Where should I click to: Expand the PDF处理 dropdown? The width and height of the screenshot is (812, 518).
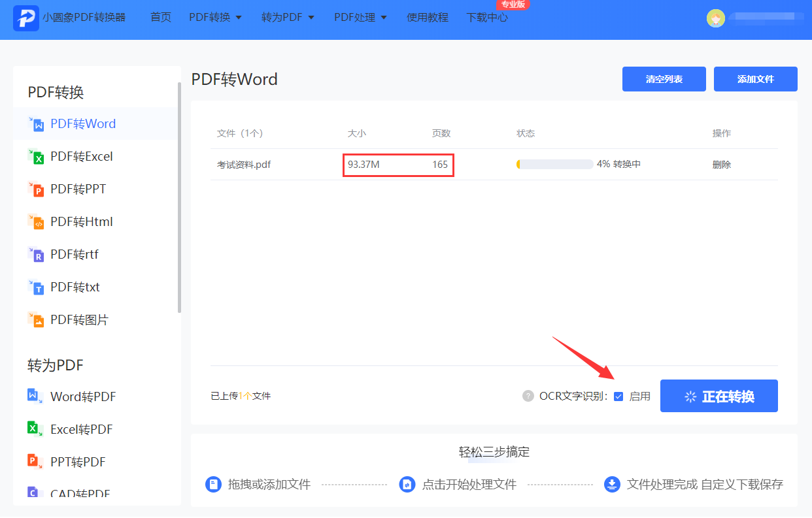[x=360, y=18]
